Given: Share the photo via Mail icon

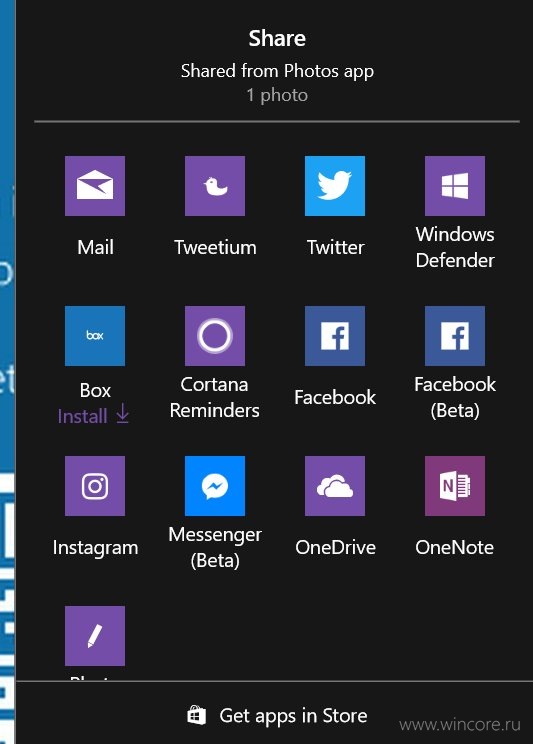Looking at the screenshot, I should click(x=95, y=186).
